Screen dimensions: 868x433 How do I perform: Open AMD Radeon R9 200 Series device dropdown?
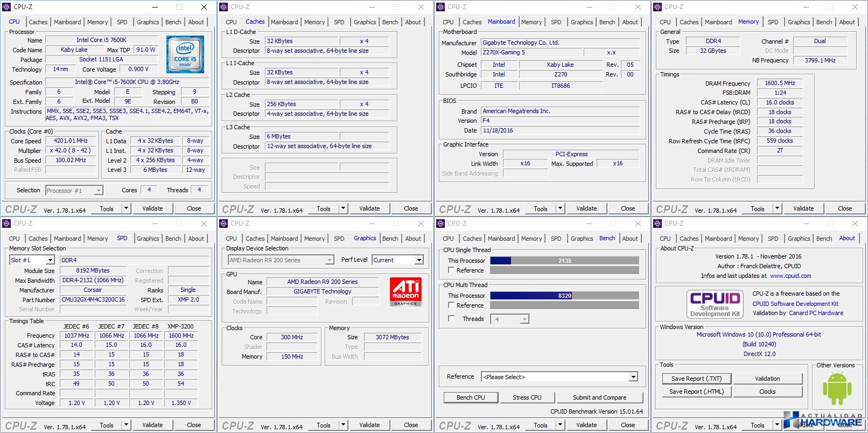coord(281,260)
